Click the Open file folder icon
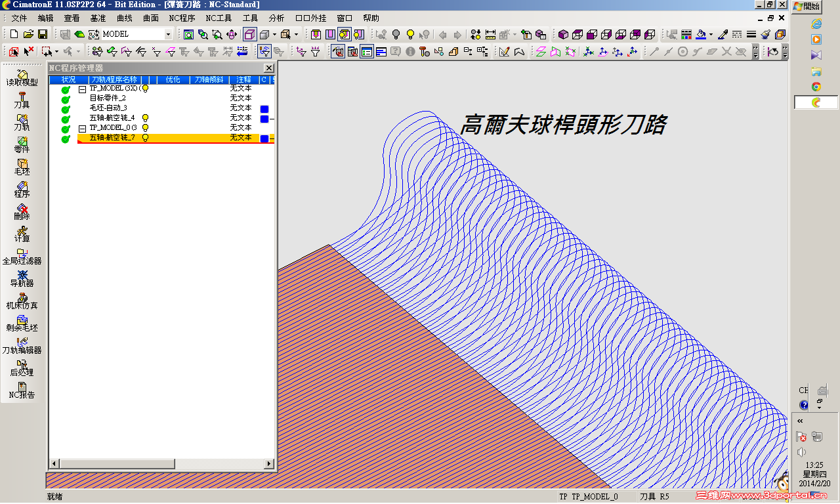This screenshot has height=504, width=840. 28,34
